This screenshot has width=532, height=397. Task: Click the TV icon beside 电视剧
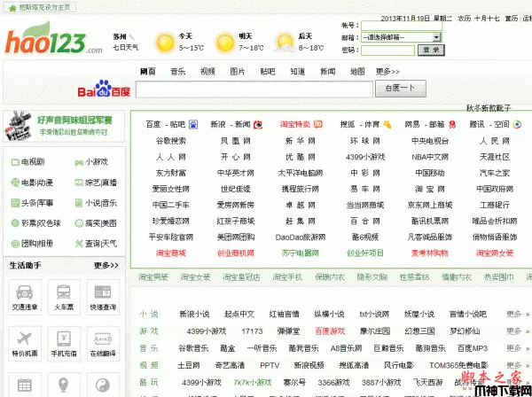click(x=15, y=162)
